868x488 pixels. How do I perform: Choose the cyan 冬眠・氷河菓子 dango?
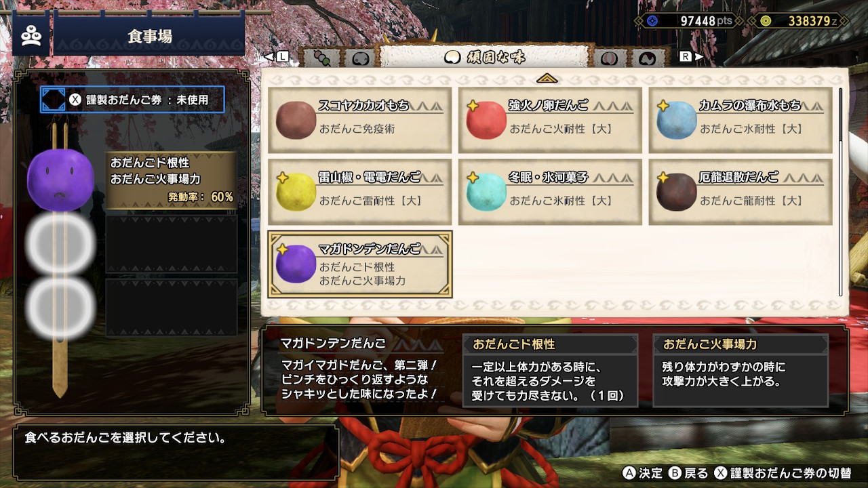click(x=550, y=192)
